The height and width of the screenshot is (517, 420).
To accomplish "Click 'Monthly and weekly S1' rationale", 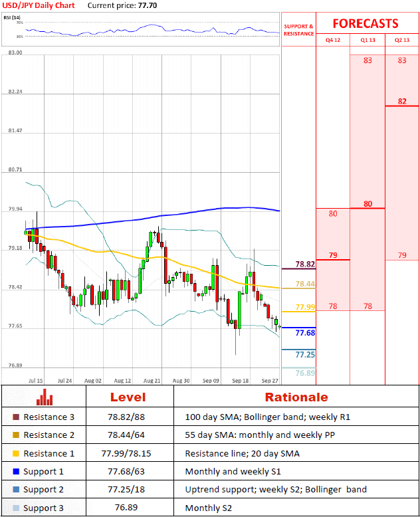I will [233, 472].
